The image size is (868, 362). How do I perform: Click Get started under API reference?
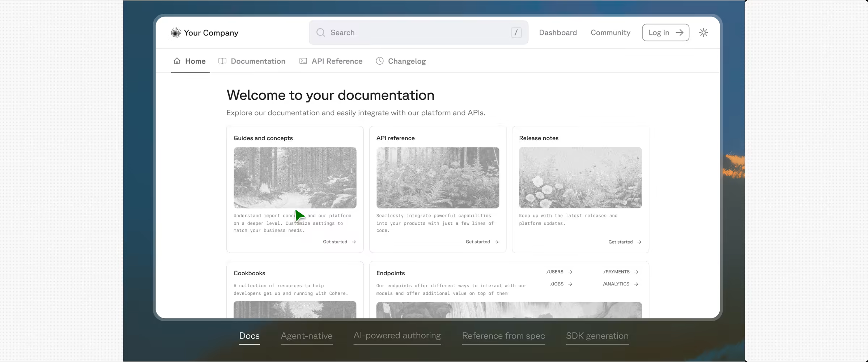click(482, 242)
